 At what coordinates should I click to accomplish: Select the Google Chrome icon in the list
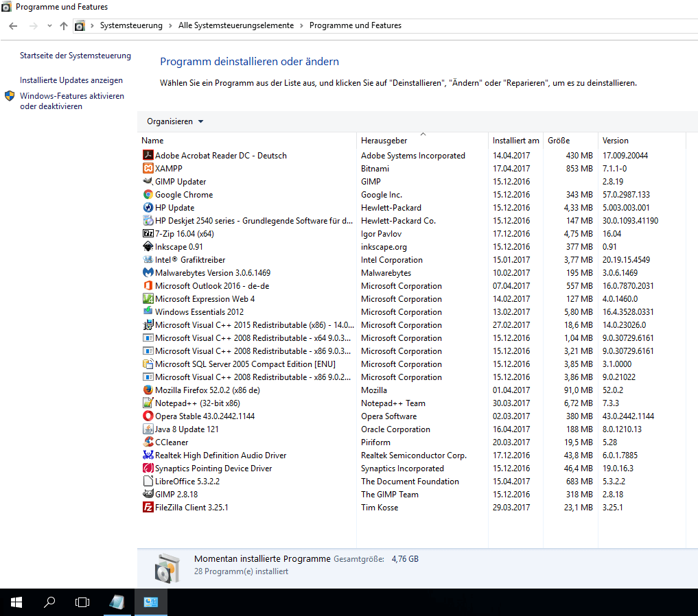(x=148, y=194)
